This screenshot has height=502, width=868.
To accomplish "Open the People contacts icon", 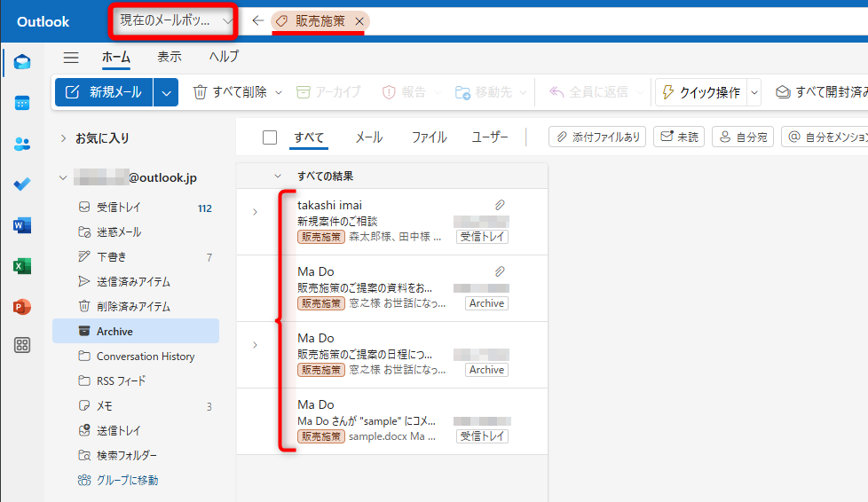I will (22, 144).
